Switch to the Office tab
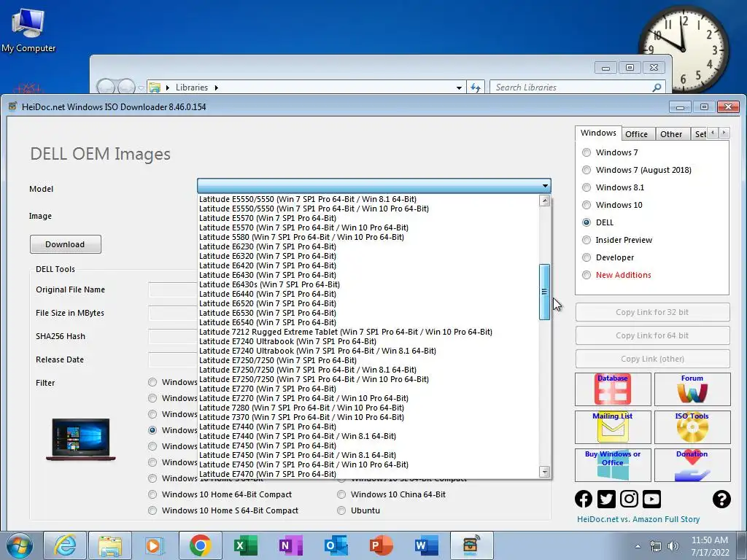This screenshot has height=560, width=747. click(636, 134)
